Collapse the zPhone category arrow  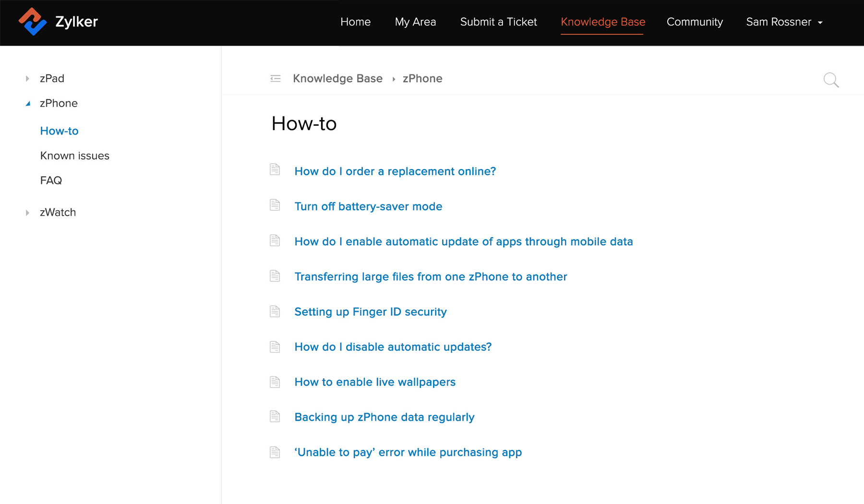coord(28,104)
